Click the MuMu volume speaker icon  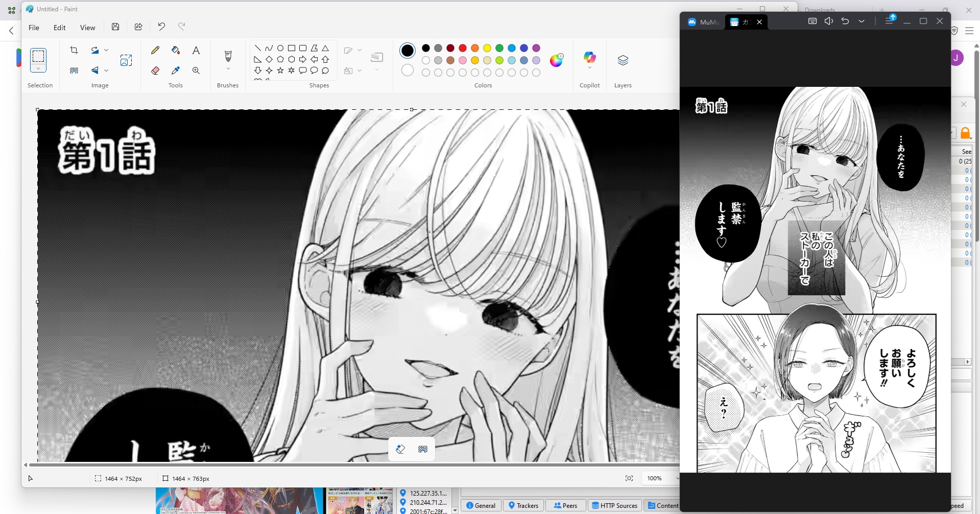coord(829,21)
